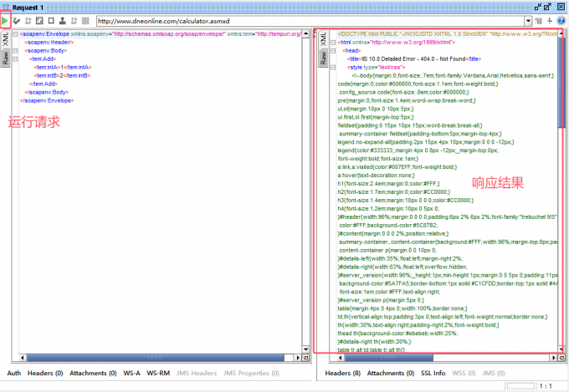Click response pane scrollbar corner icon

click(x=561, y=358)
